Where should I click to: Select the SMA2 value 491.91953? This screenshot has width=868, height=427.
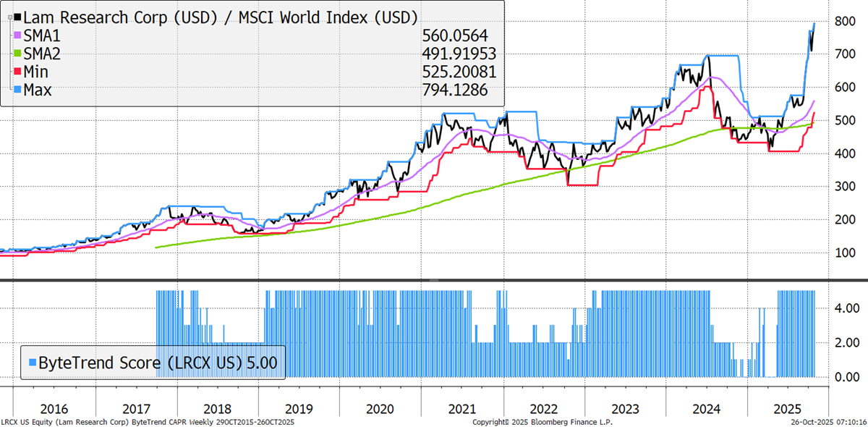pos(457,54)
